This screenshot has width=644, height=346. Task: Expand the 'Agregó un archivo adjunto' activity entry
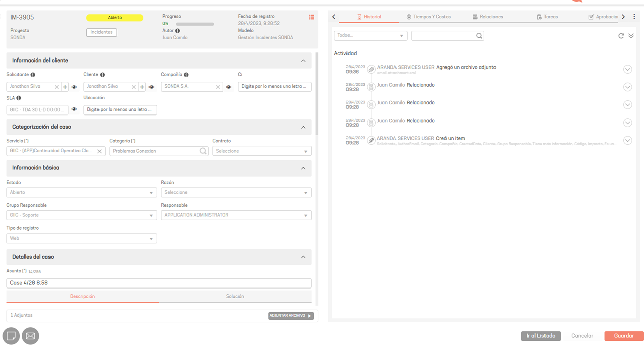point(627,69)
